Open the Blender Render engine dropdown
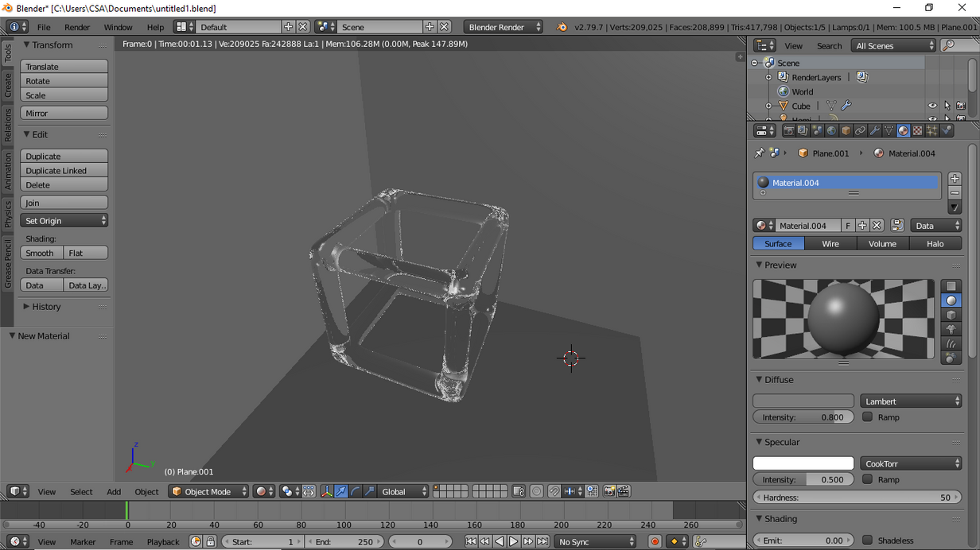Screen dimensions: 980x550 [x=504, y=27]
